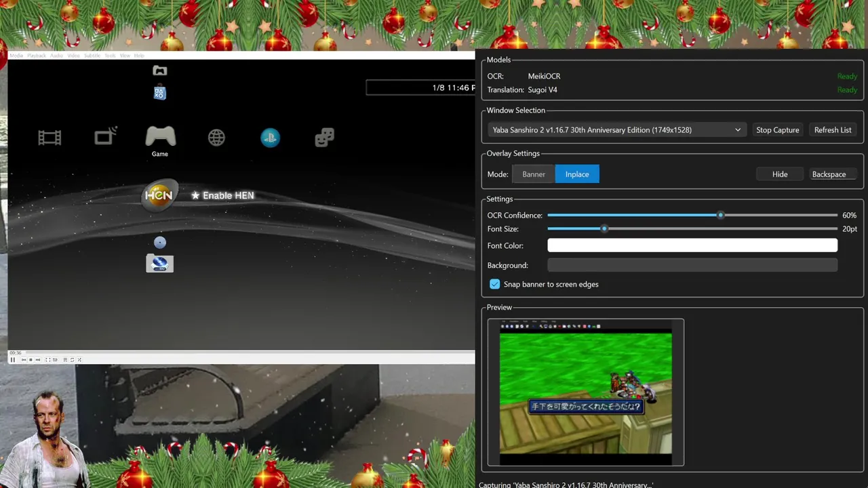Click the MeikiOCR model name

pyautogui.click(x=545, y=76)
